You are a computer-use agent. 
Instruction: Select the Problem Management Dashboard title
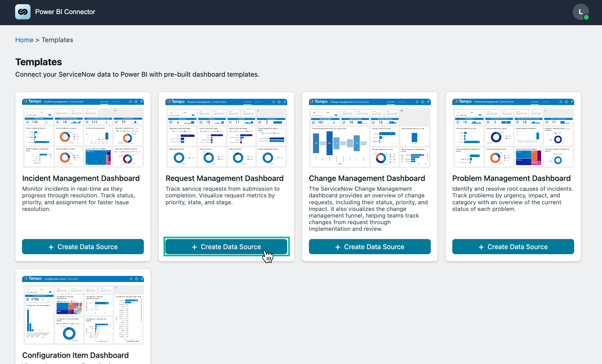coord(511,178)
